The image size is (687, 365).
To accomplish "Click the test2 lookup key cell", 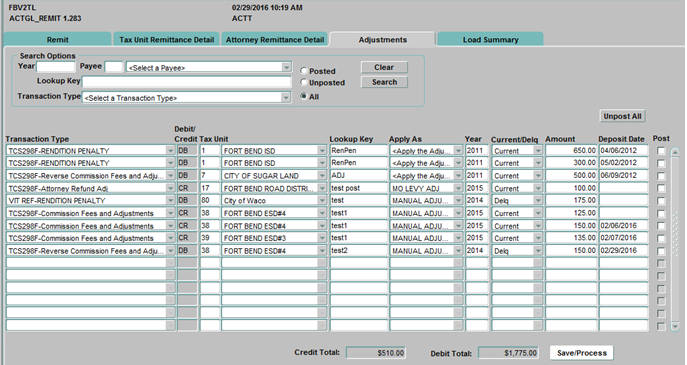I will (x=358, y=251).
